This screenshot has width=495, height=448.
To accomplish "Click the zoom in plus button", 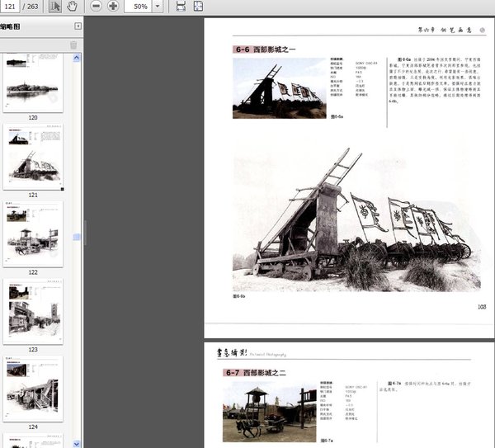I will 113,7.
